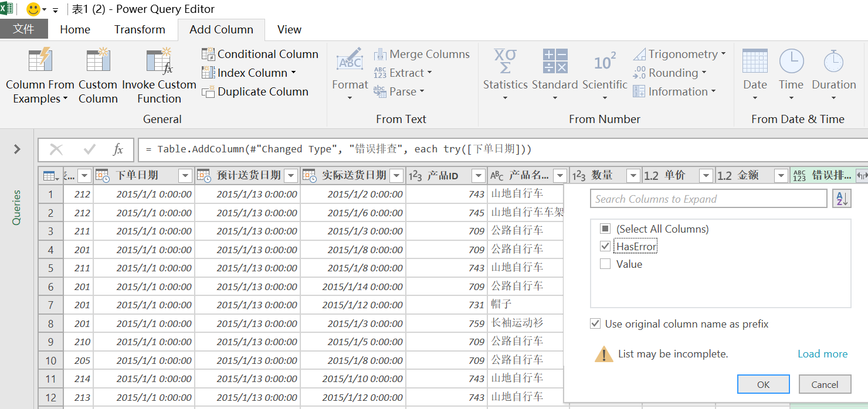Open Scientific operations tool
Screen dimensions: 868x409
point(605,75)
